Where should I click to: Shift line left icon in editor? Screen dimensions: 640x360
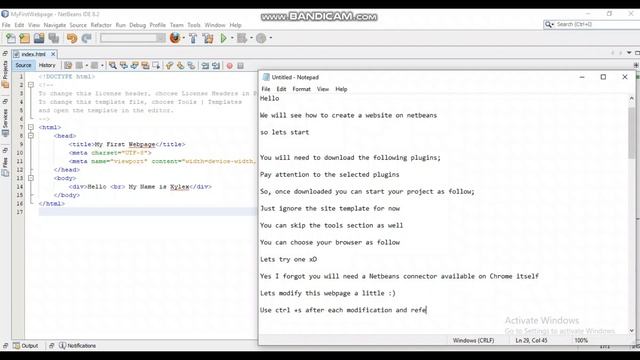click(205, 65)
